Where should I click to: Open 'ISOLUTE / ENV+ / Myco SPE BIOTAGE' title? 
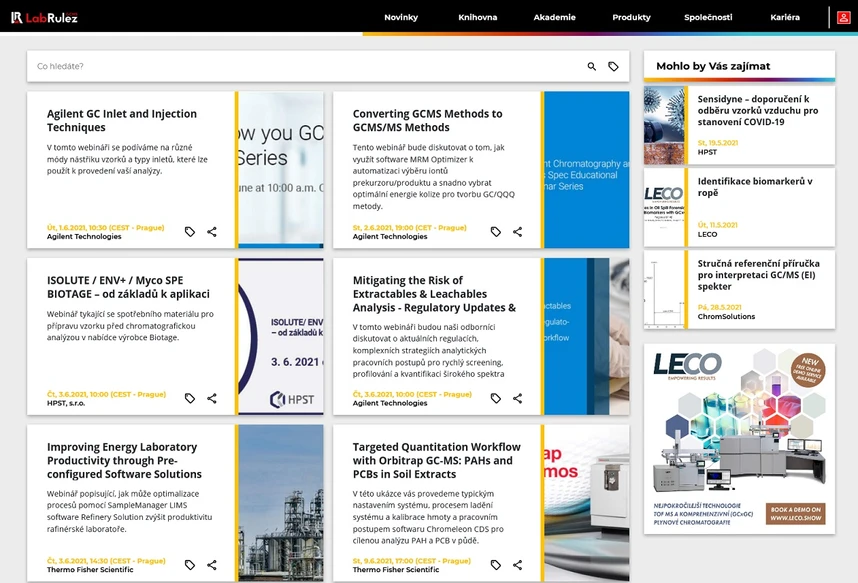[128, 287]
